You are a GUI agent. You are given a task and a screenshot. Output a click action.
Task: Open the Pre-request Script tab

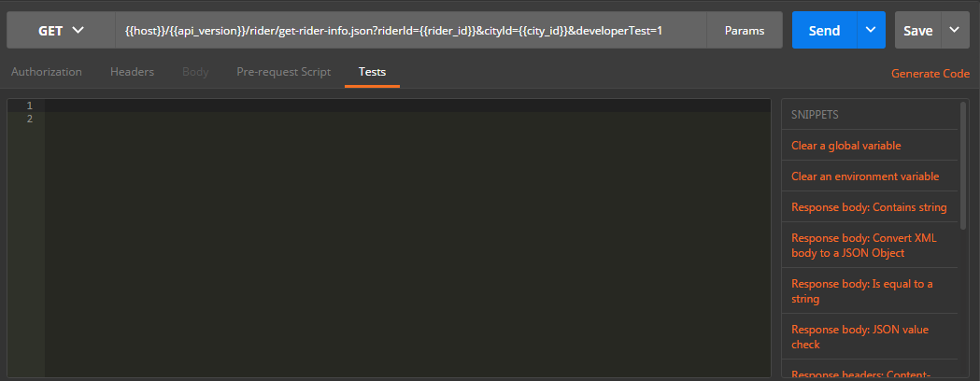[x=284, y=72]
